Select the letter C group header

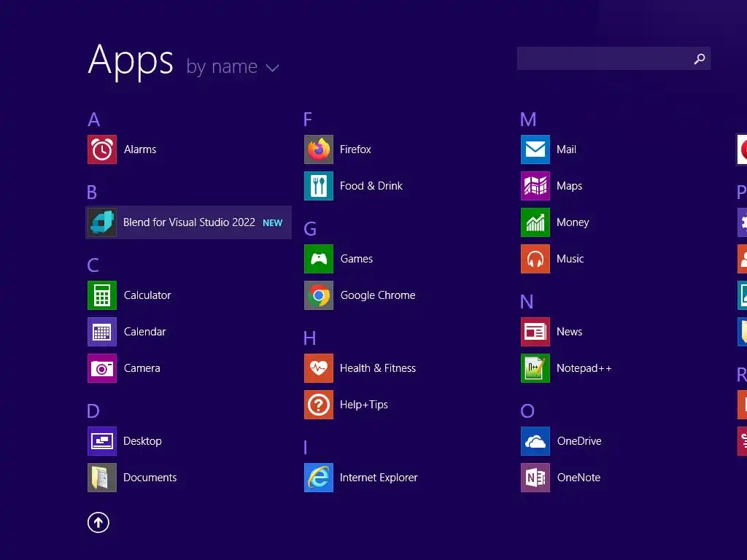[x=93, y=265]
